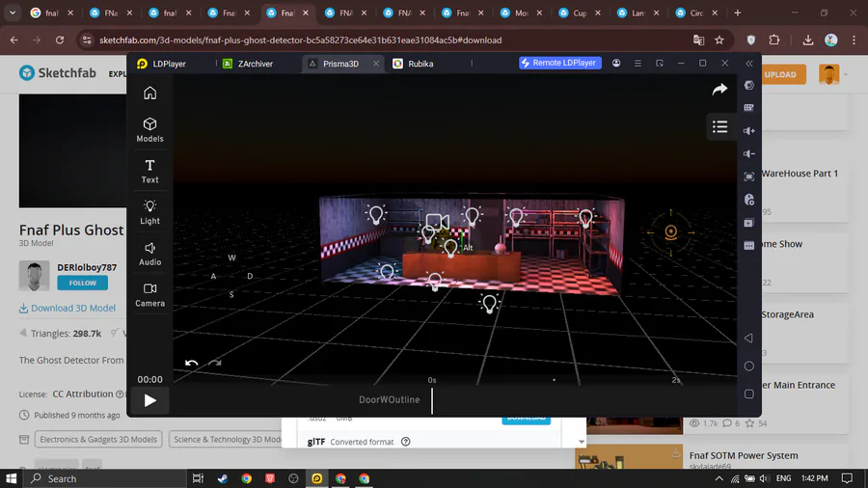The image size is (868, 488).
Task: Open the Audio tool in sidebar
Action: tap(150, 254)
